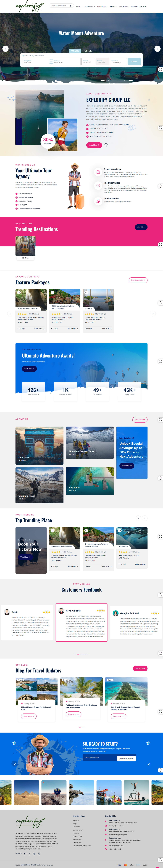Screen dimensions: 163x868
Task: Favorite the Botswana And Zimbabwe package heart
Action: 19,292
